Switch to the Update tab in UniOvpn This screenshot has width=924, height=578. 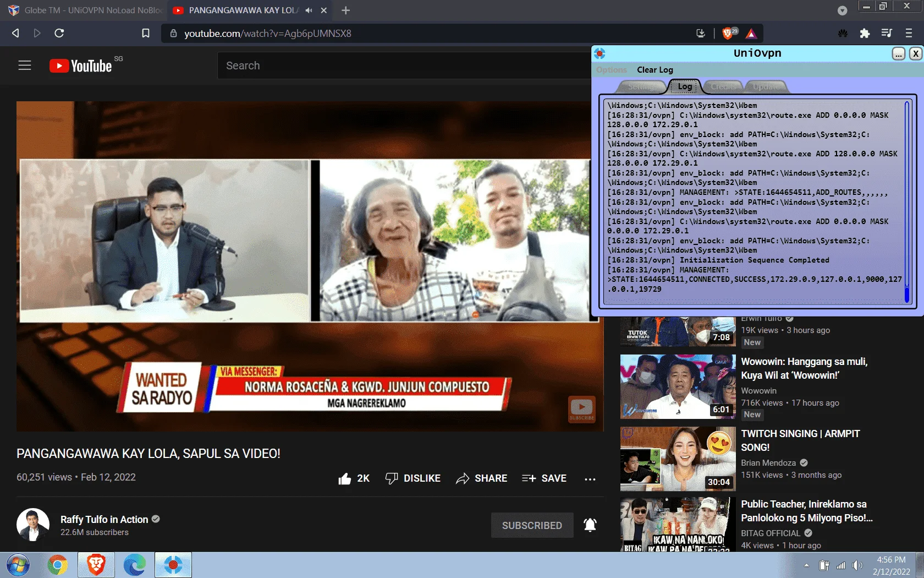[766, 87]
